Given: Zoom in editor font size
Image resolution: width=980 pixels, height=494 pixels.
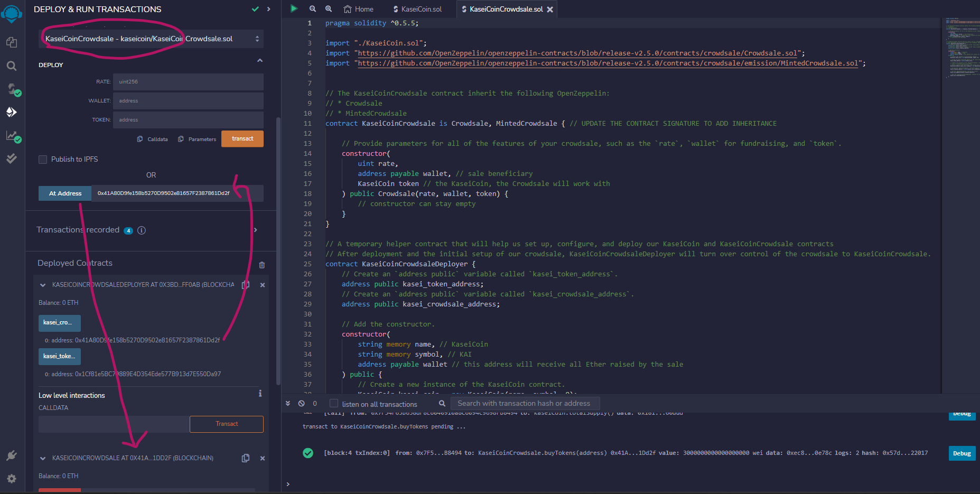Looking at the screenshot, I should (x=329, y=8).
